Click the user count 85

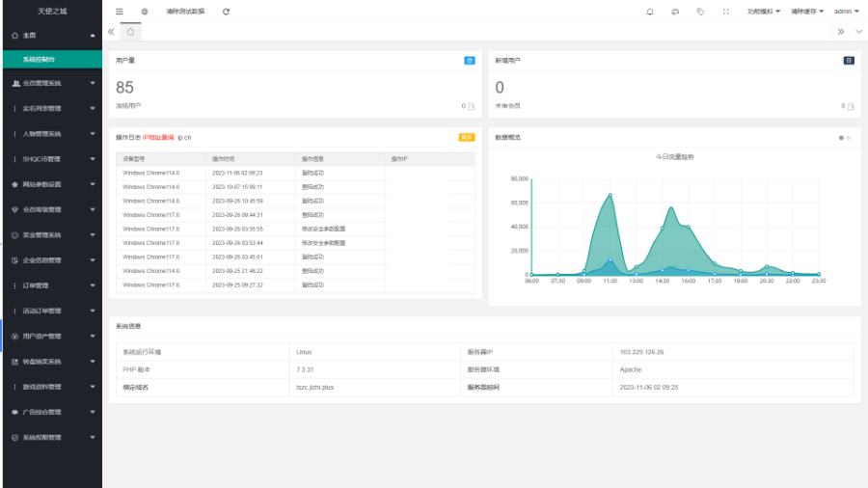[124, 88]
